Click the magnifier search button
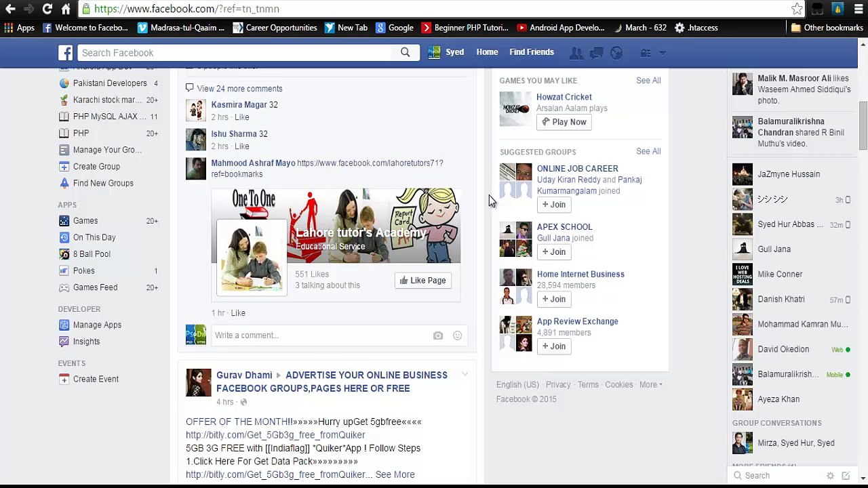 click(405, 53)
